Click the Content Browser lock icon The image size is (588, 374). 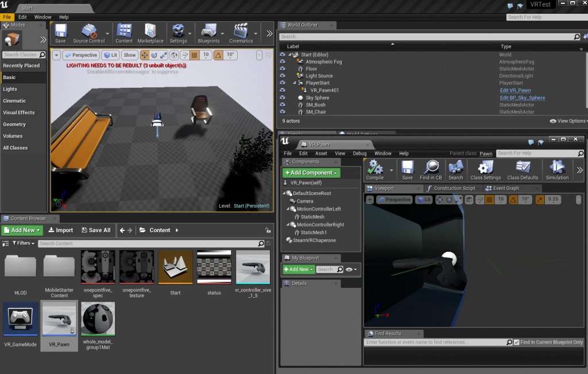[x=268, y=231]
